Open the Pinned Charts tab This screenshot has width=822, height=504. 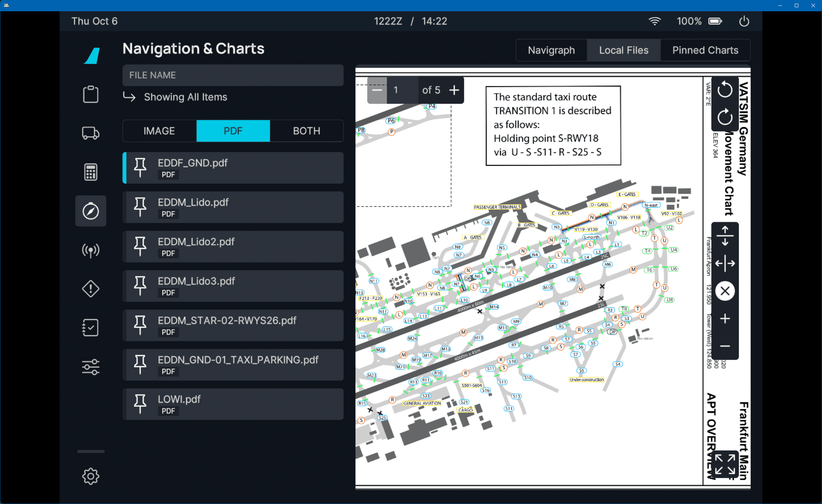705,50
